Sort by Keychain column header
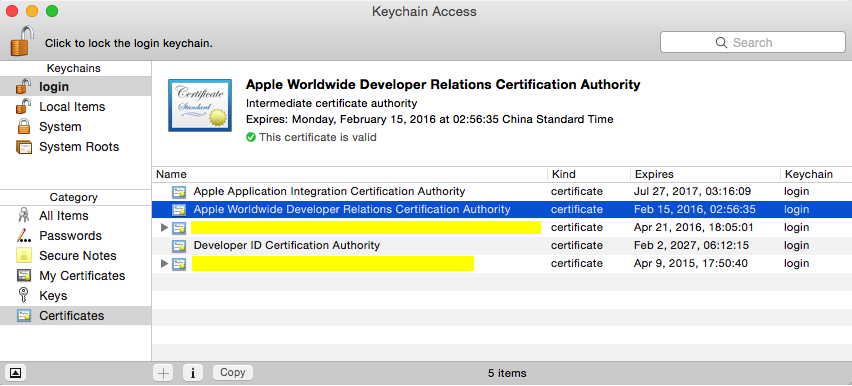 pos(816,175)
